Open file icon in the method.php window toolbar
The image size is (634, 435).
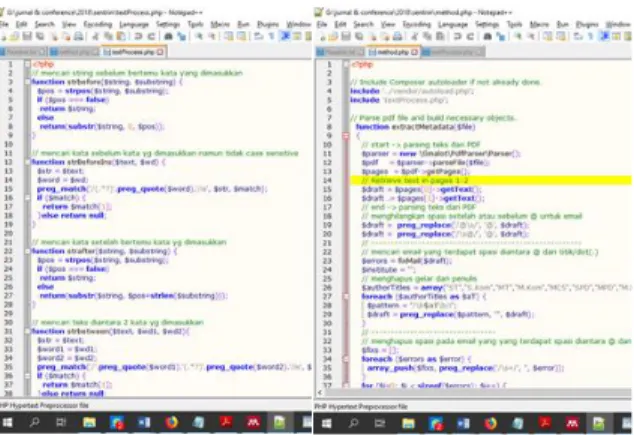(333, 37)
